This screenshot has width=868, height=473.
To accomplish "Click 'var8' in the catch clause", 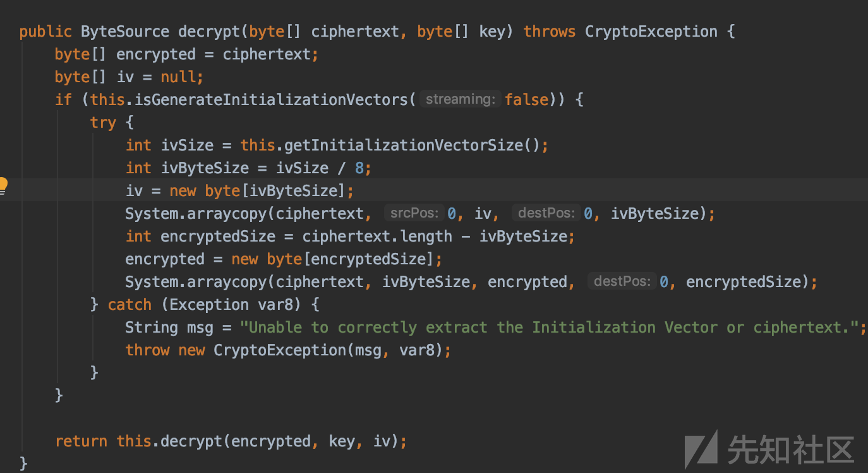I will tap(275, 304).
